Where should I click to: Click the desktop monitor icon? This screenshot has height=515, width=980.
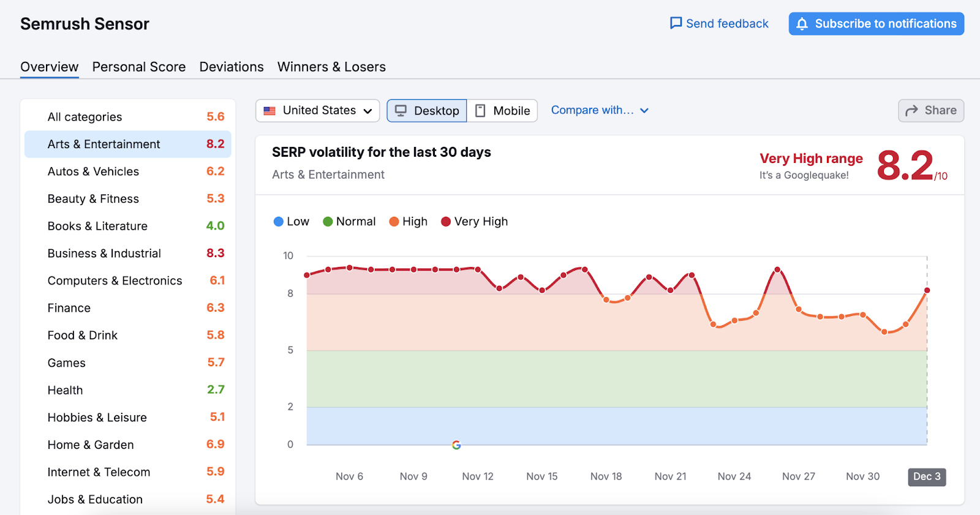tap(401, 111)
